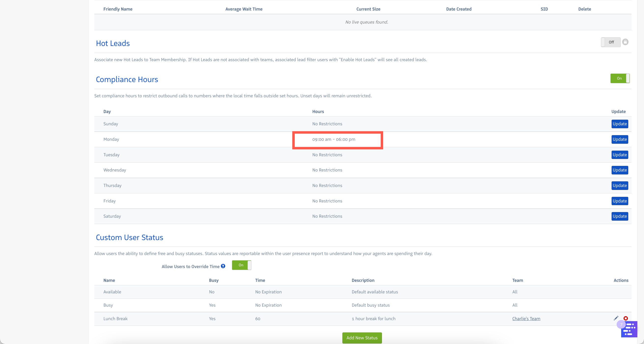Click the notification badge showing 7

pyautogui.click(x=621, y=325)
